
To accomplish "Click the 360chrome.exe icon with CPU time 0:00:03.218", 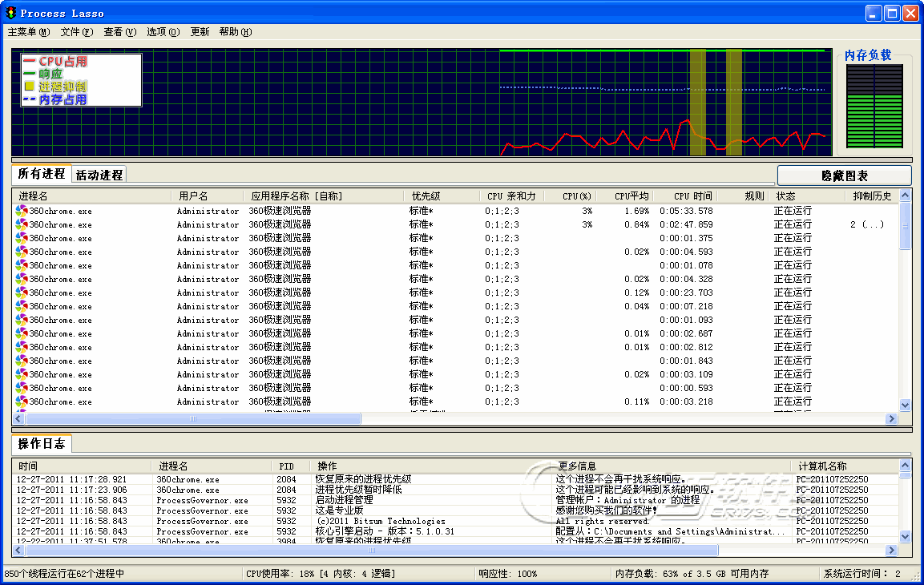I will coord(22,401).
